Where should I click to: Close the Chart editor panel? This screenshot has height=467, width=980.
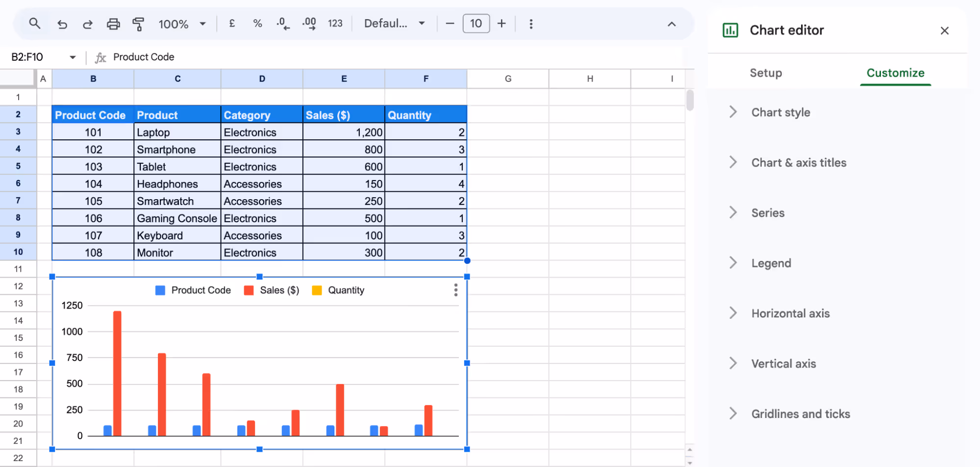(945, 30)
